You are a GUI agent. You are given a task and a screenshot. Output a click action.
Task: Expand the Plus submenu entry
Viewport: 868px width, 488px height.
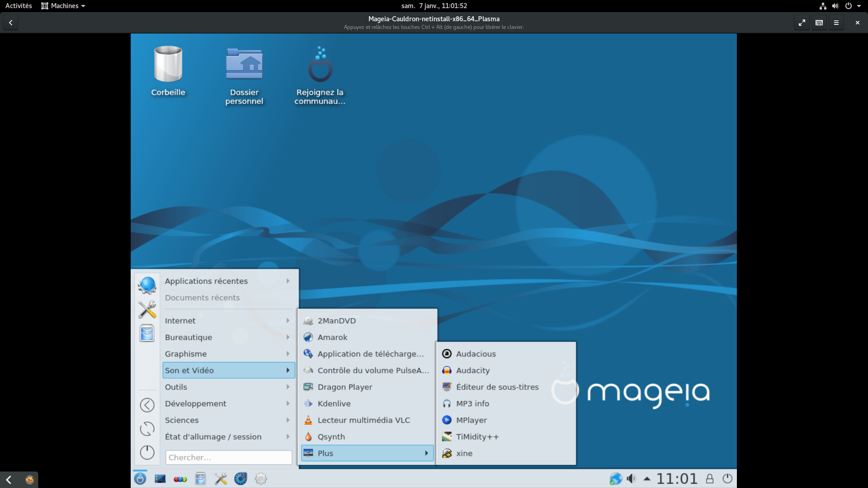click(367, 453)
